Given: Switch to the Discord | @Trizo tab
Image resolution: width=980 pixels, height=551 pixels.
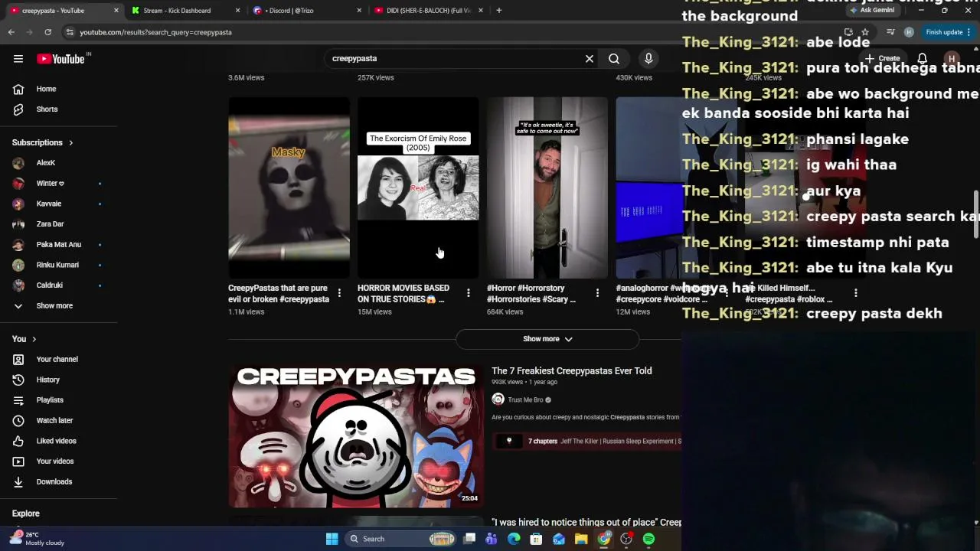Looking at the screenshot, I should click(306, 11).
